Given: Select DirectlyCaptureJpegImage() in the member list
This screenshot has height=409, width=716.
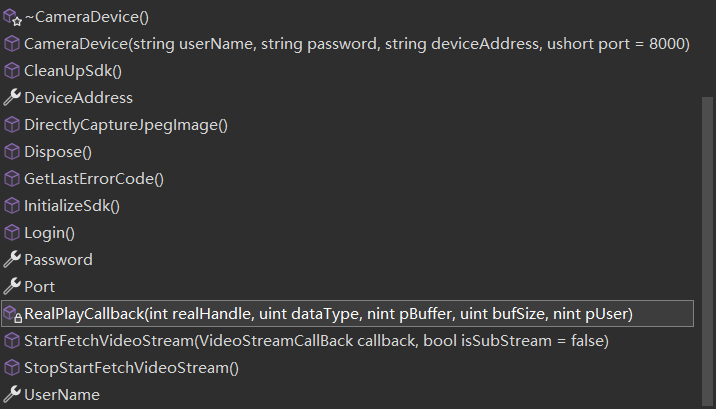Looking at the screenshot, I should (126, 125).
